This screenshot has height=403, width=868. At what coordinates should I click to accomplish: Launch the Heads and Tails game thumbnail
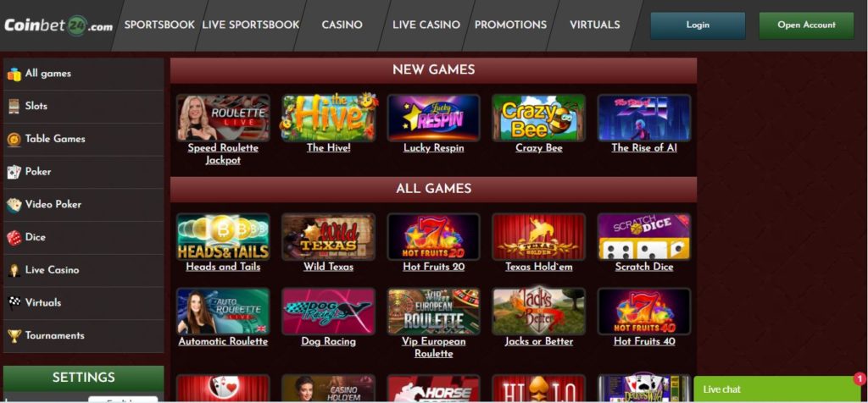[x=223, y=236]
